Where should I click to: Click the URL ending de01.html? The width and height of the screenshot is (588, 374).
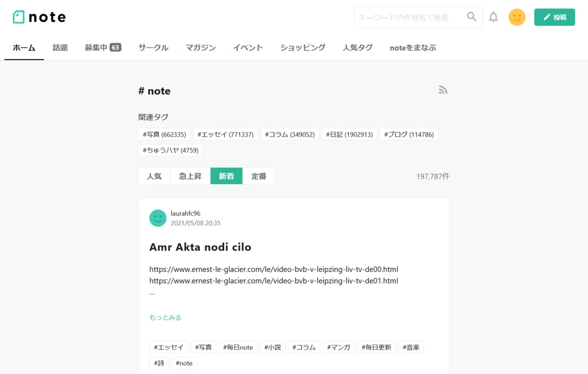pos(273,281)
